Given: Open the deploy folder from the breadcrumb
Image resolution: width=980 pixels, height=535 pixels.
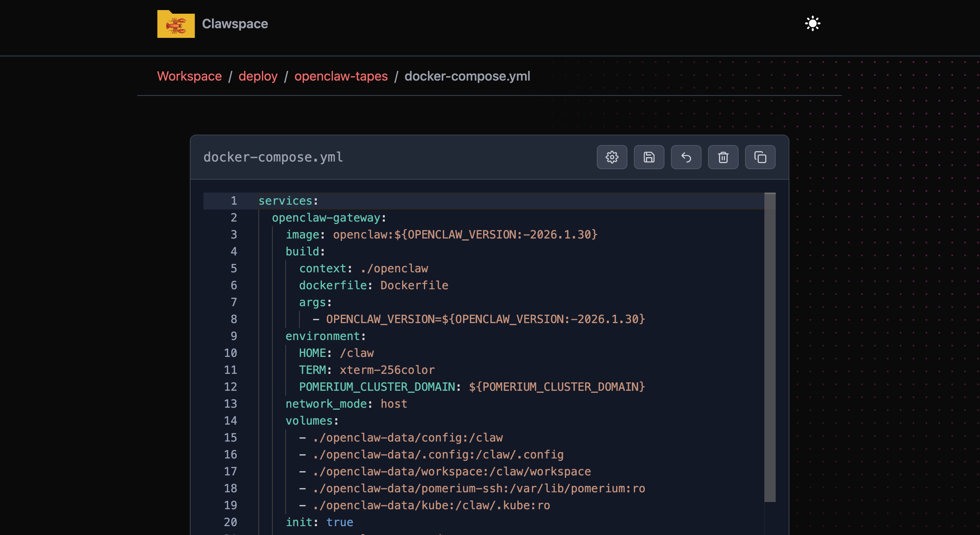Looking at the screenshot, I should (x=258, y=76).
